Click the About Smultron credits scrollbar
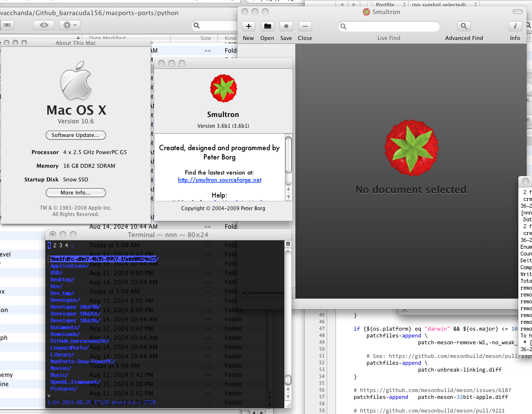Image resolution: width=532 pixels, height=414 pixels. [x=288, y=155]
